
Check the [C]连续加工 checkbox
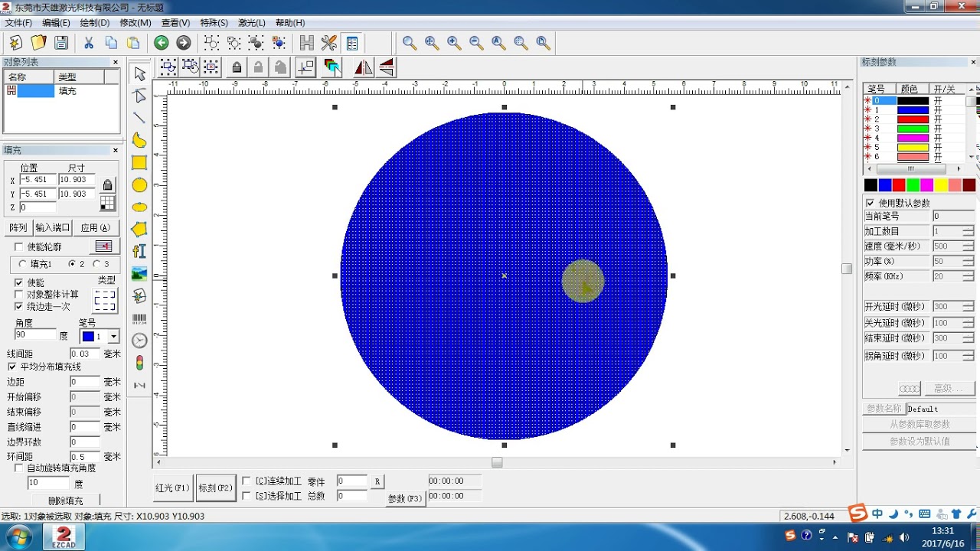(247, 481)
